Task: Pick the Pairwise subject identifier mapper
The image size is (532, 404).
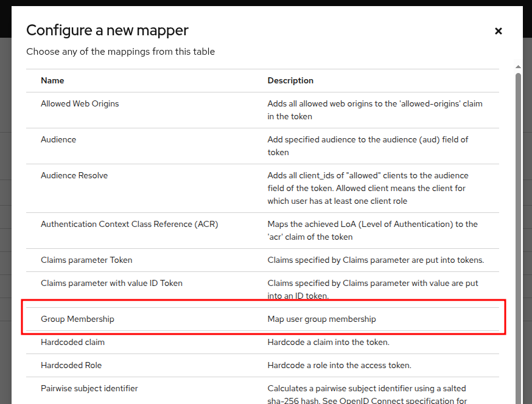Action: (89, 389)
